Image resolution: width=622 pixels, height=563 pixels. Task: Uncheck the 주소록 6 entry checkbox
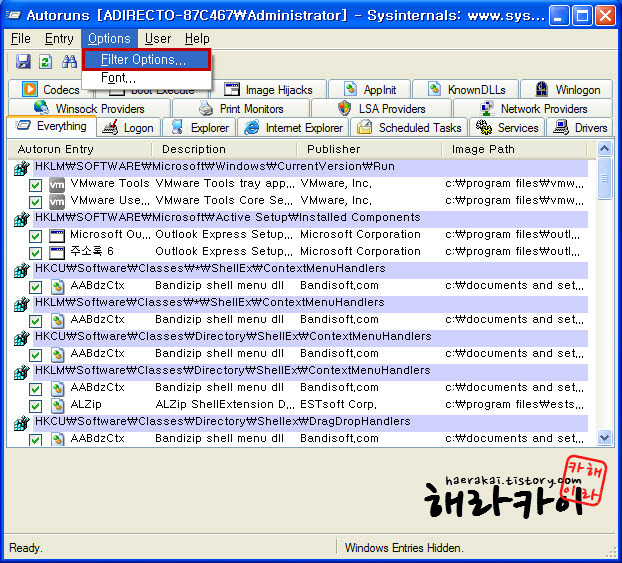pyautogui.click(x=35, y=253)
